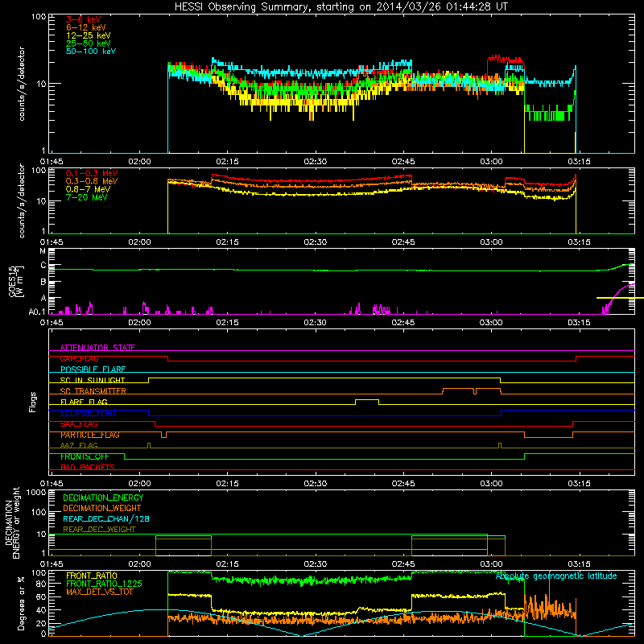
Task: Pick the PARTICLE_FLAG label
Action: coord(90,435)
